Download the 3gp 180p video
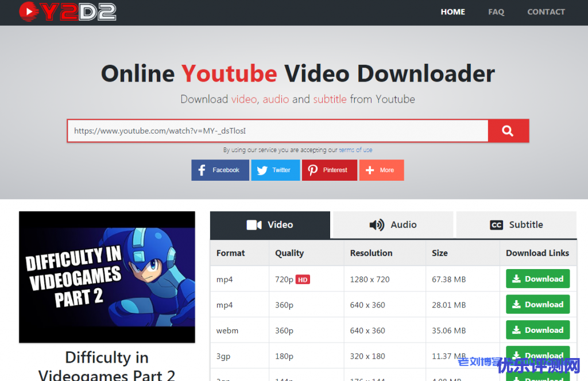Screen dimensions: 588x381 [537, 355]
